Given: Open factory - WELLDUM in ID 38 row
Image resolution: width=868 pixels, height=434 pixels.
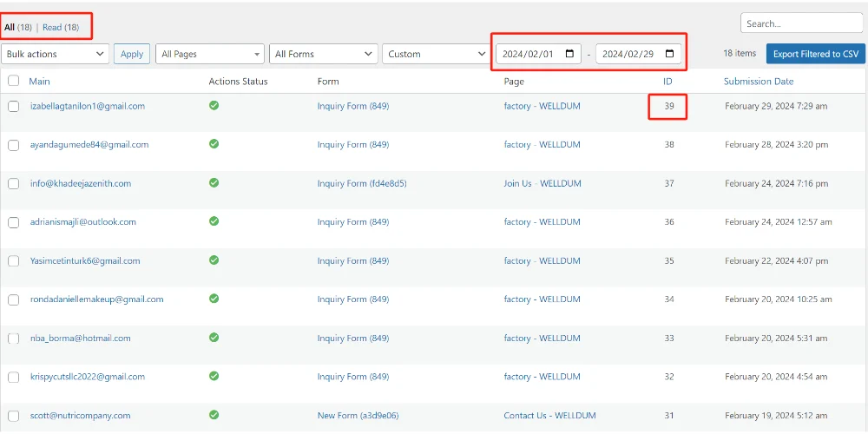Looking at the screenshot, I should (x=542, y=144).
